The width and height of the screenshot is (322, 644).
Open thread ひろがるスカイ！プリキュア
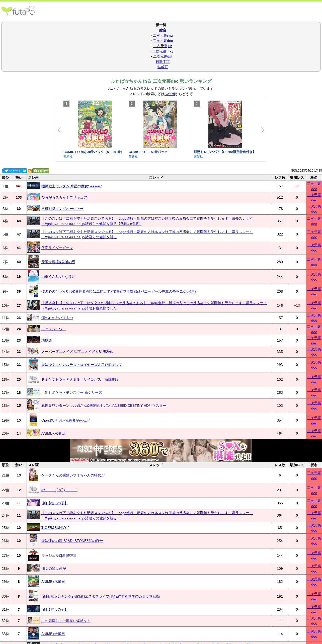(64, 197)
